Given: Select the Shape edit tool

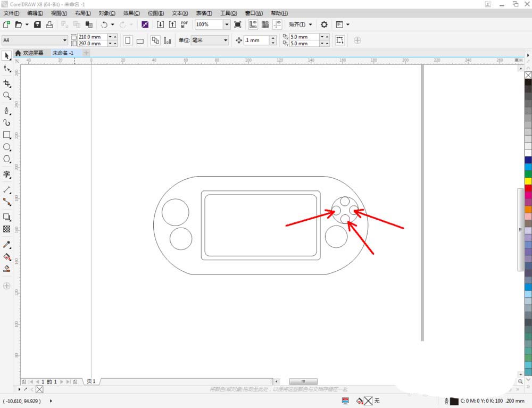Looking at the screenshot, I should (x=6, y=69).
